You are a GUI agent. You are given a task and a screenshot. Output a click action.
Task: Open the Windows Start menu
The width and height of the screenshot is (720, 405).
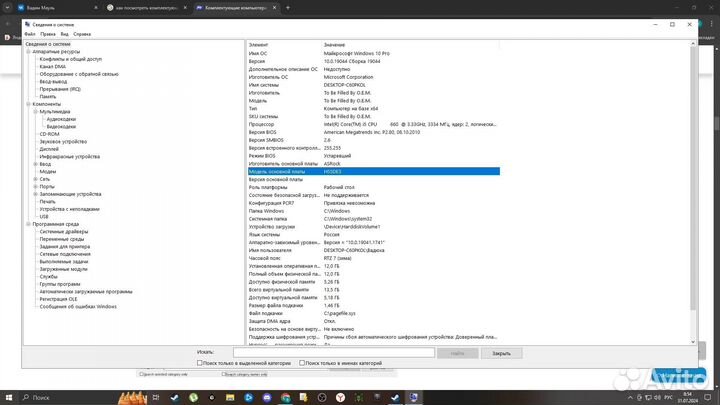pos(9,397)
